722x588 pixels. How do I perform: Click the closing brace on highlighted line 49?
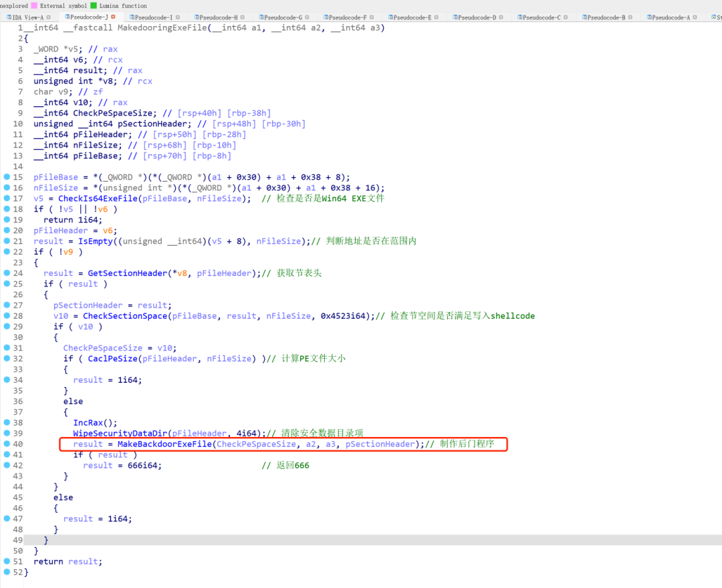[45, 540]
